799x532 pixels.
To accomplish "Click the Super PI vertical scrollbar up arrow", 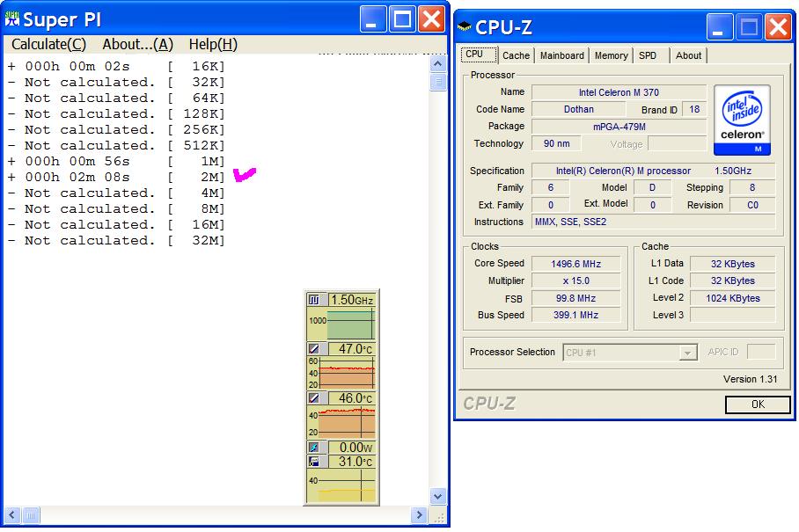I will 437,64.
